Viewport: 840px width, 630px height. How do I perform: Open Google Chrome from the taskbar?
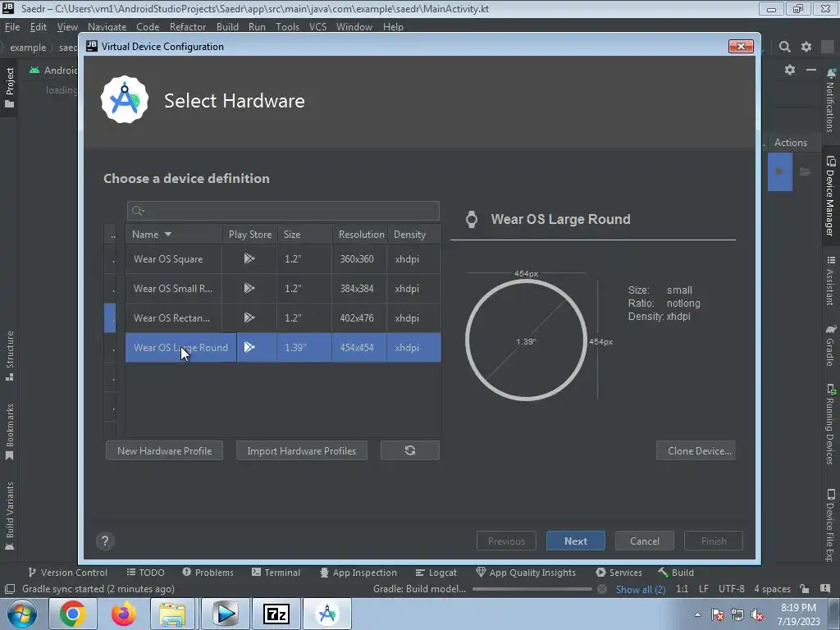72,614
